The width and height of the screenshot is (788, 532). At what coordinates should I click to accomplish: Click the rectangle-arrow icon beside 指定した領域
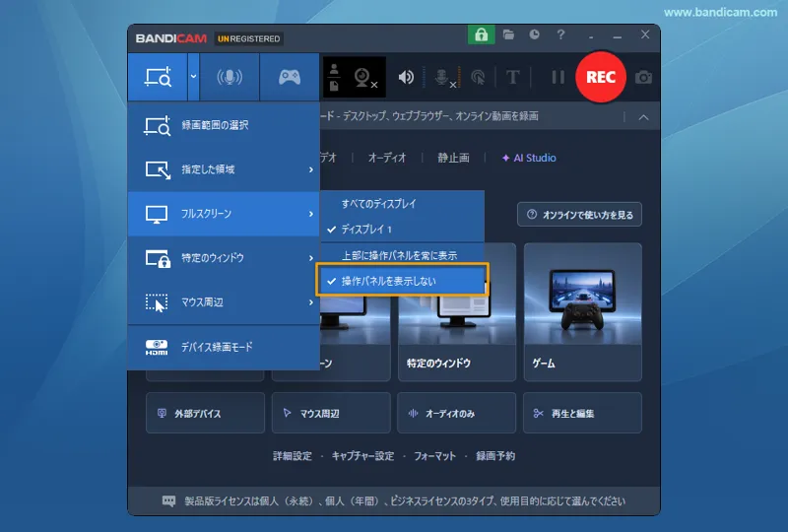point(158,170)
